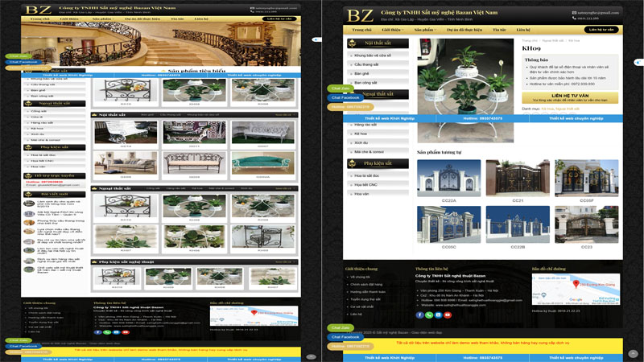Open Dự án đã thực hiện on product page
The height and width of the screenshot is (362, 644).
coord(464,30)
